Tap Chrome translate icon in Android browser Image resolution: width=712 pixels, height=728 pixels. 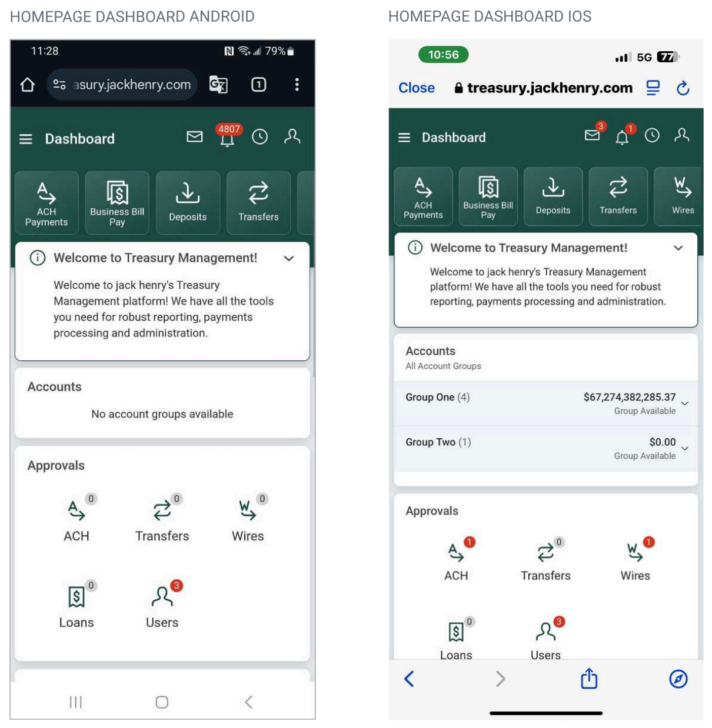[218, 85]
